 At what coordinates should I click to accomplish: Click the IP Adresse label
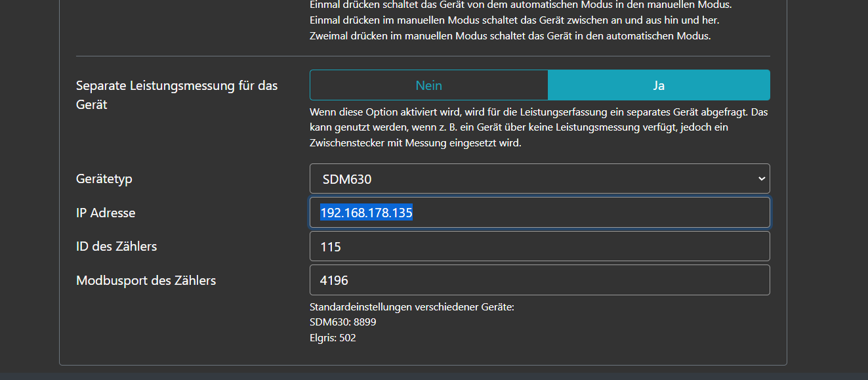(x=106, y=213)
